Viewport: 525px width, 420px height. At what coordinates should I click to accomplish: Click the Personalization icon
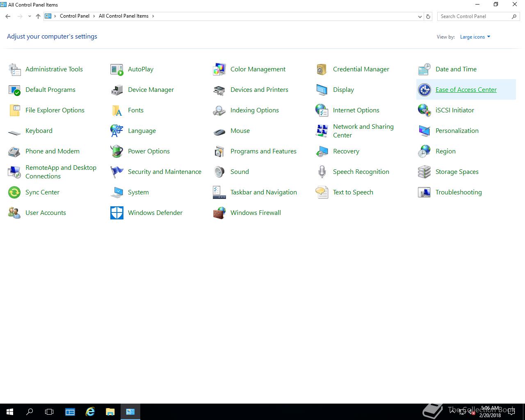(x=425, y=131)
